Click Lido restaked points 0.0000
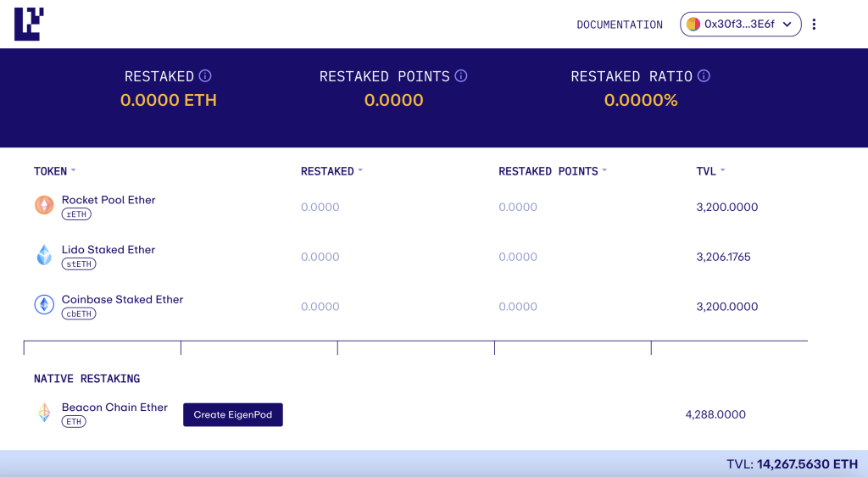Screen dimensions: 868x477 518,257
